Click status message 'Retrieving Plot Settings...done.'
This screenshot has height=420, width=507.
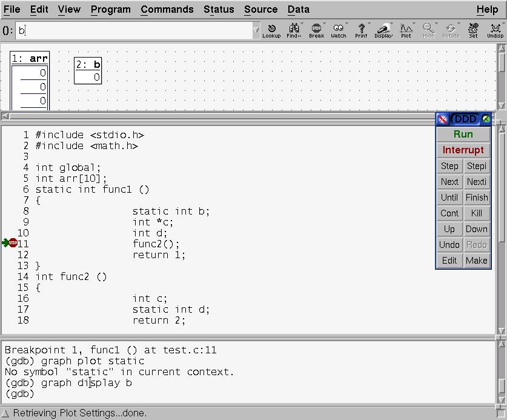coord(80,413)
